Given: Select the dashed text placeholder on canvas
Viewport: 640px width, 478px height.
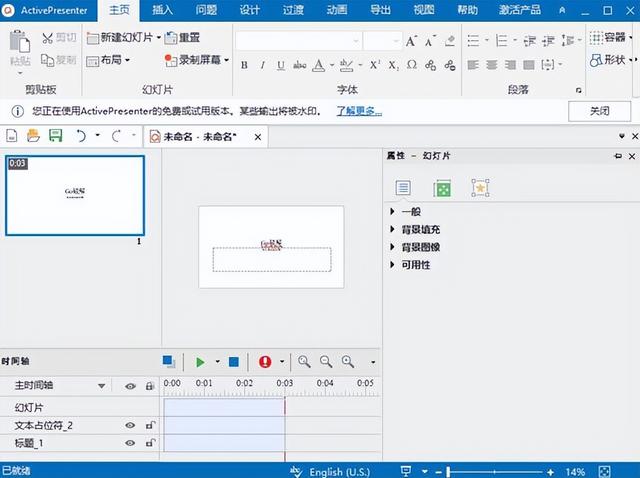Looking at the screenshot, I should pyautogui.click(x=272, y=259).
